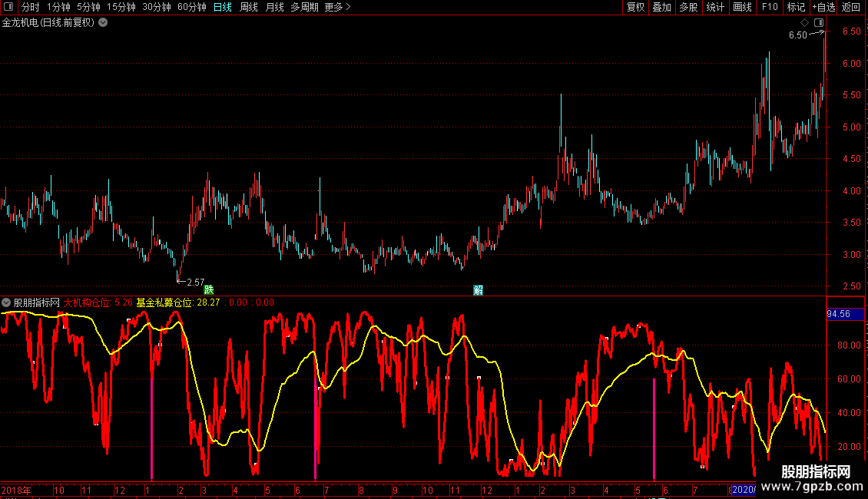Click the 复权 adjustment button
The width and height of the screenshot is (868, 499).
[635, 7]
